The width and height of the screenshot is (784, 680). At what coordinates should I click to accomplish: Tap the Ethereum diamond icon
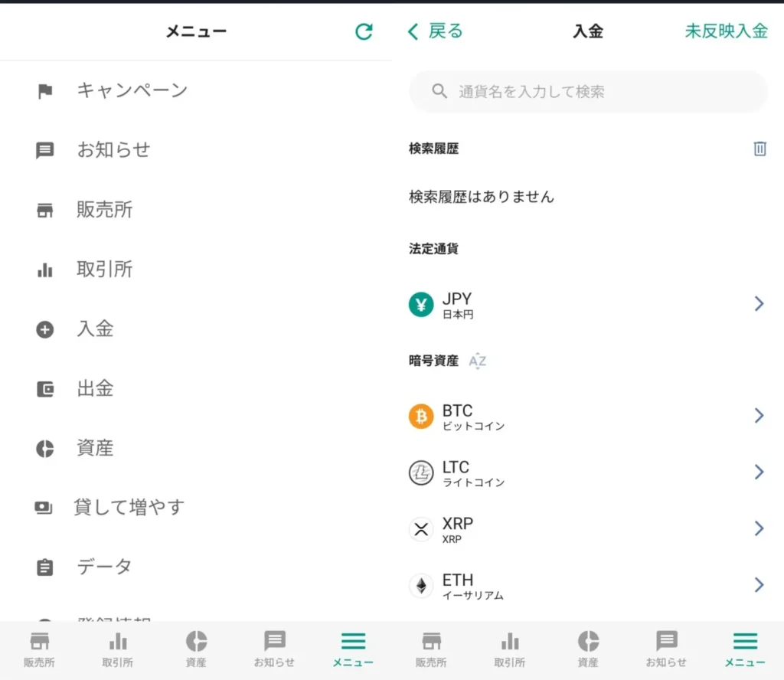(x=421, y=586)
